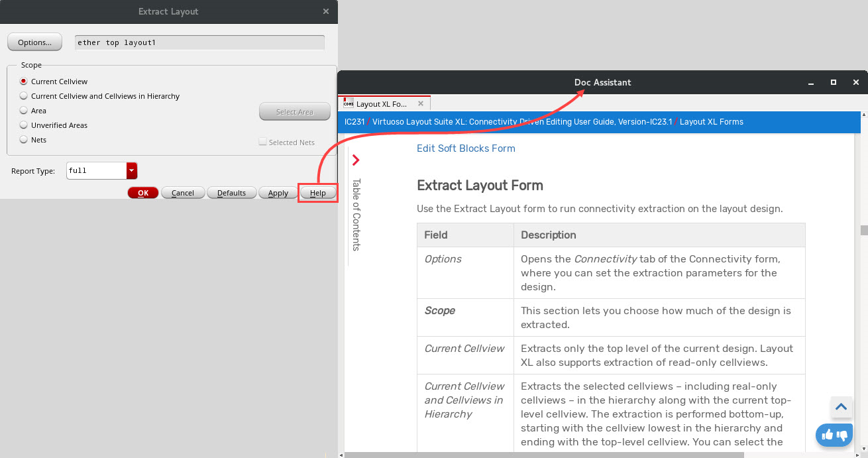Click the Select Area button
Screen dimensions: 868x458
pyautogui.click(x=295, y=112)
